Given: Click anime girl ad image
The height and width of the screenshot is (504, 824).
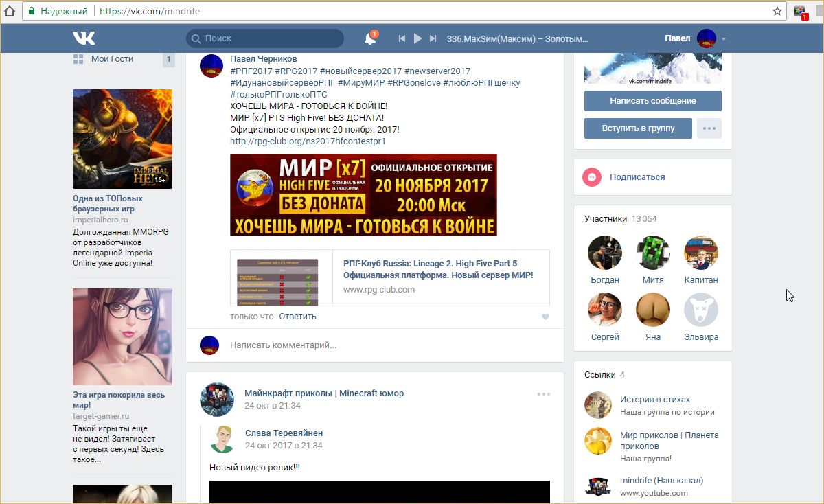Looking at the screenshot, I should tap(122, 336).
